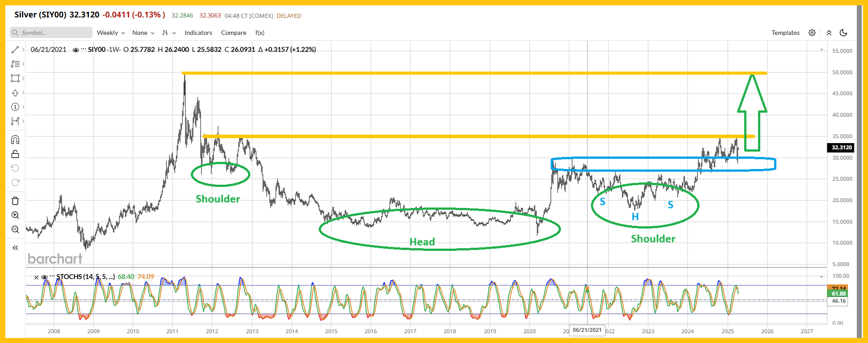Image resolution: width=868 pixels, height=343 pixels.
Task: Select the up-arrow marker tool
Action: pyautogui.click(x=15, y=93)
